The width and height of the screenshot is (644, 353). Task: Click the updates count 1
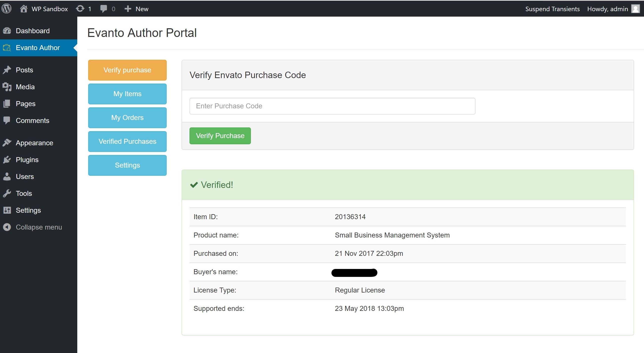(89, 9)
